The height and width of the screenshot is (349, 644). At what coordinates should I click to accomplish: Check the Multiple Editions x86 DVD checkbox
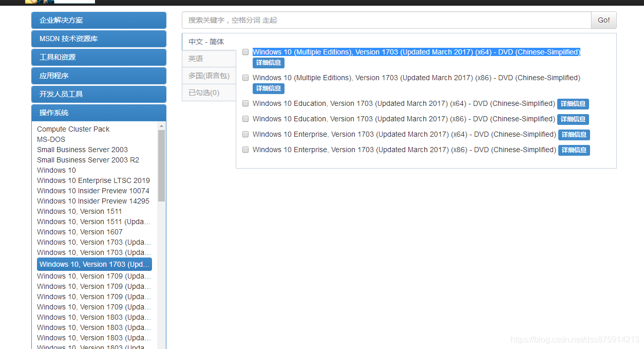click(x=245, y=78)
